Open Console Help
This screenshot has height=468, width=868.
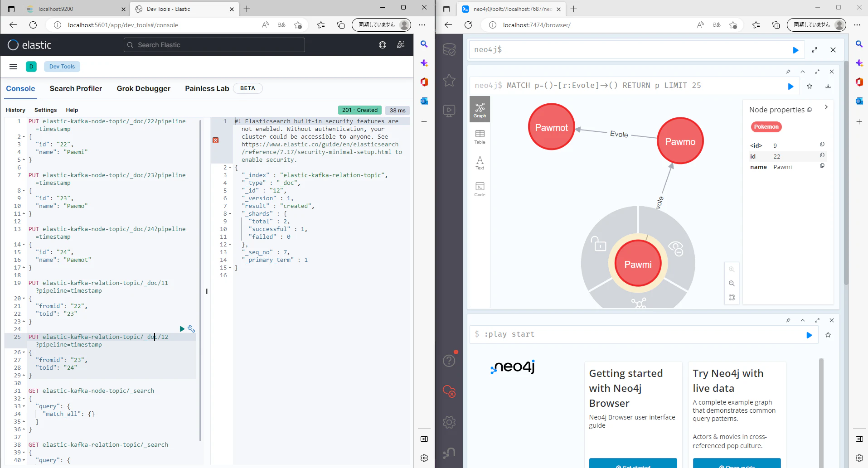pyautogui.click(x=72, y=110)
